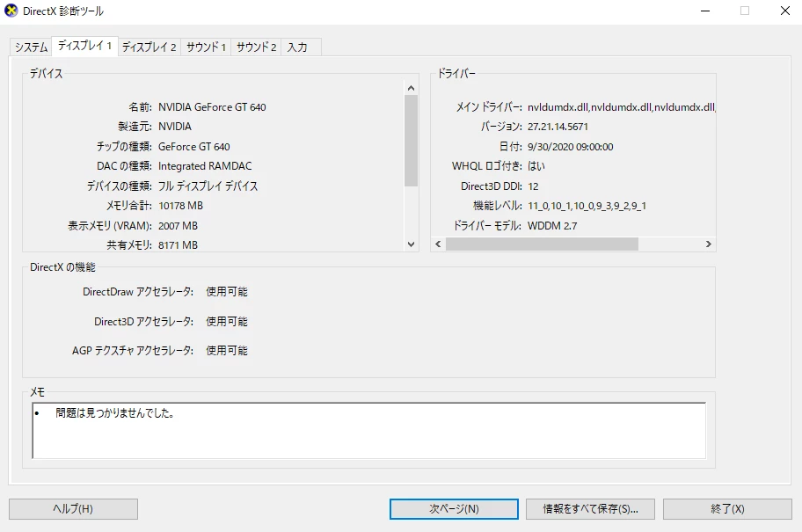Click the driver version 27.21.14.5671

point(558,127)
